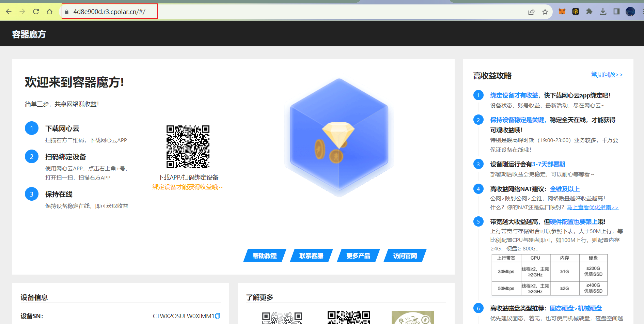Click the 更多产品 button
The width and height of the screenshot is (644, 324).
358,256
